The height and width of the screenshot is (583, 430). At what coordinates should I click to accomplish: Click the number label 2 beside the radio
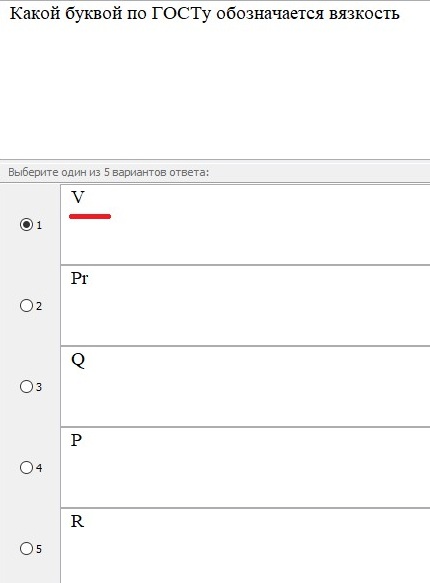(x=39, y=306)
